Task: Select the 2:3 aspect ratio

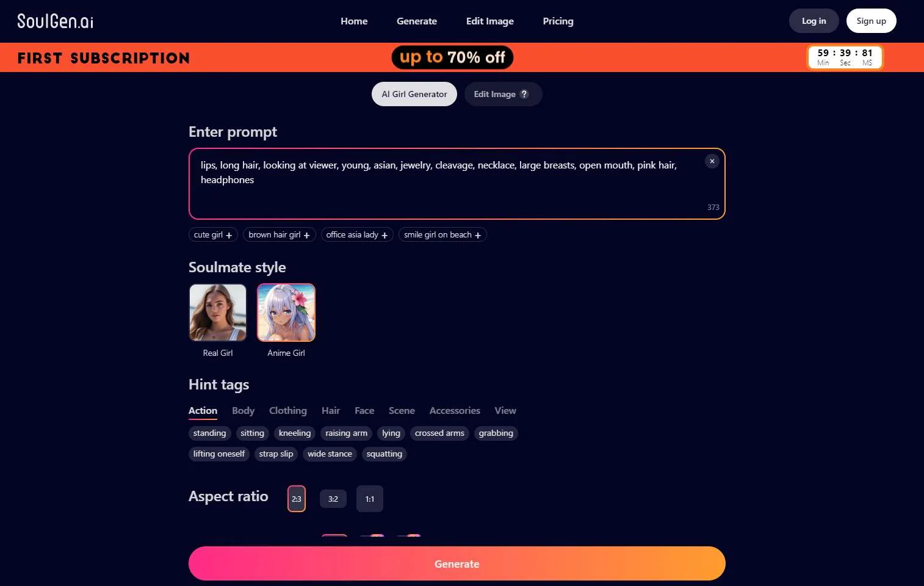Action: point(297,499)
